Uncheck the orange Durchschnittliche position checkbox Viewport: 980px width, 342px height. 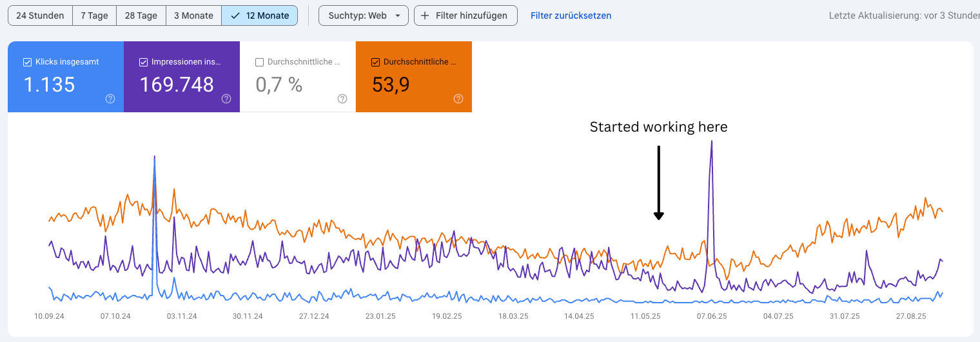pos(375,62)
